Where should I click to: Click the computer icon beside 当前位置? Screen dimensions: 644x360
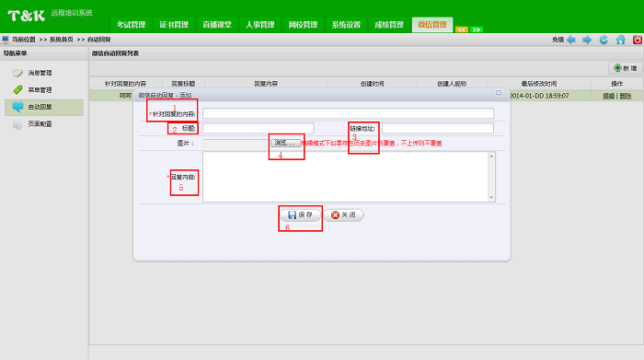[x=5, y=40]
